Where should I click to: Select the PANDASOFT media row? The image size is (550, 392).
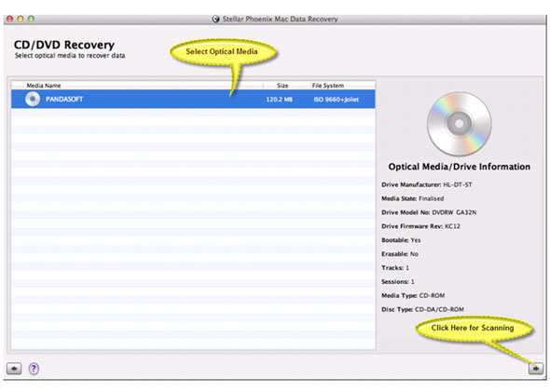coord(193,99)
